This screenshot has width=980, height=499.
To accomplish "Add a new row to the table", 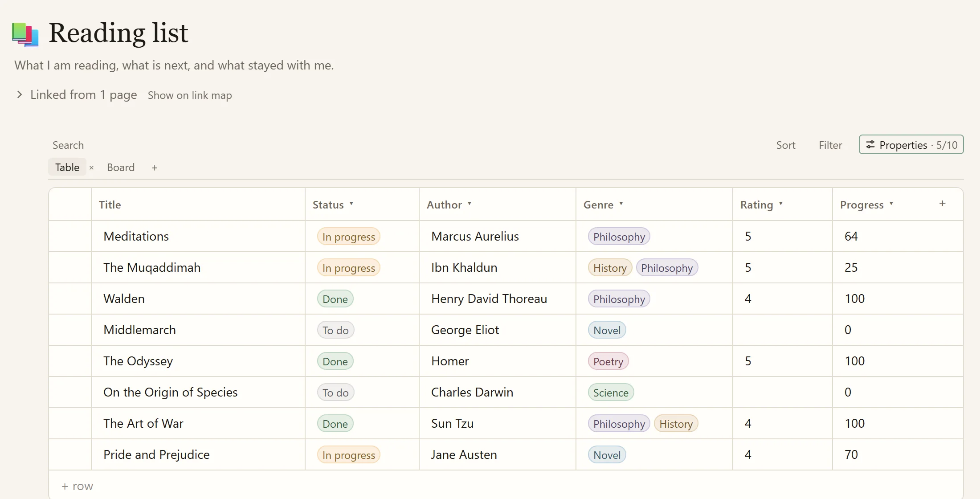I will (78, 486).
